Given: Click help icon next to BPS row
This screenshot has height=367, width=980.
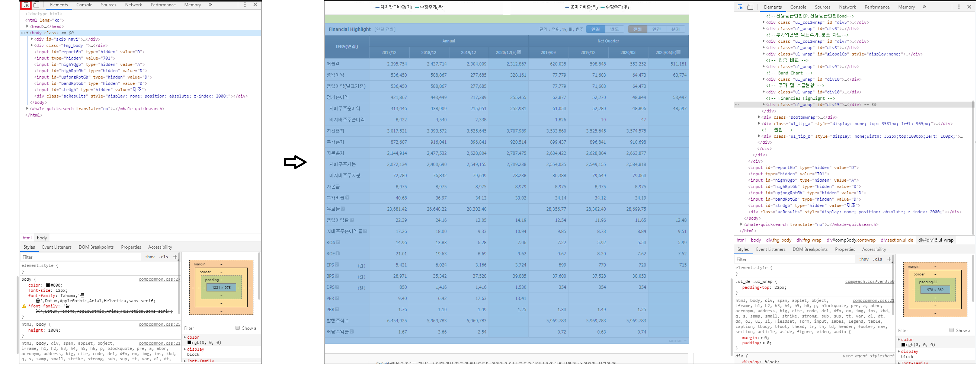Looking at the screenshot, I should click(x=337, y=276).
